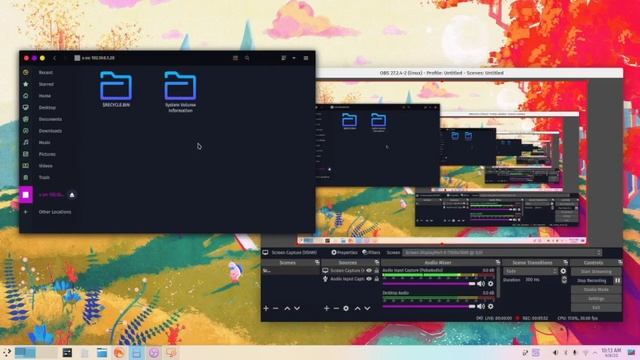Open Documents in file manager sidebar
The width and height of the screenshot is (640, 360).
click(x=50, y=120)
